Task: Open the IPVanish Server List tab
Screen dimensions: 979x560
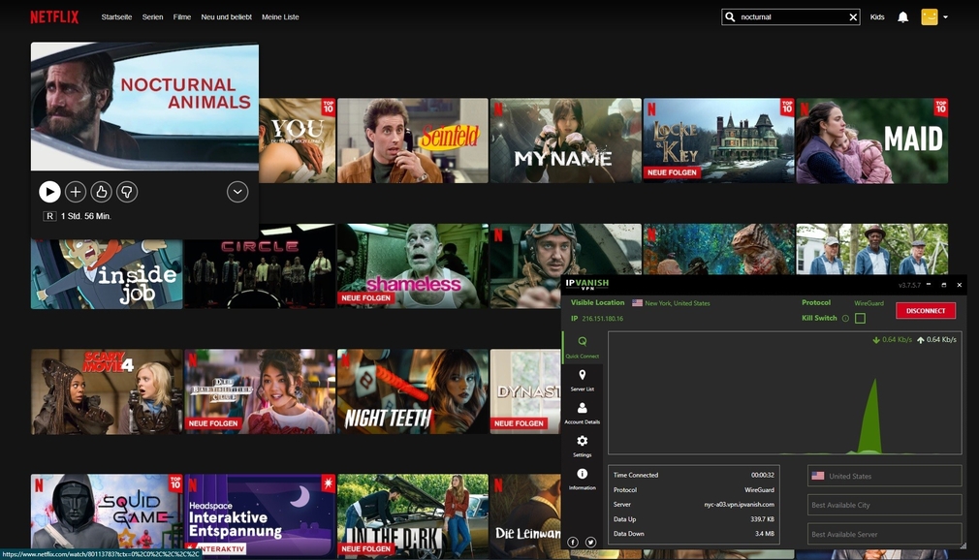Action: (582, 379)
